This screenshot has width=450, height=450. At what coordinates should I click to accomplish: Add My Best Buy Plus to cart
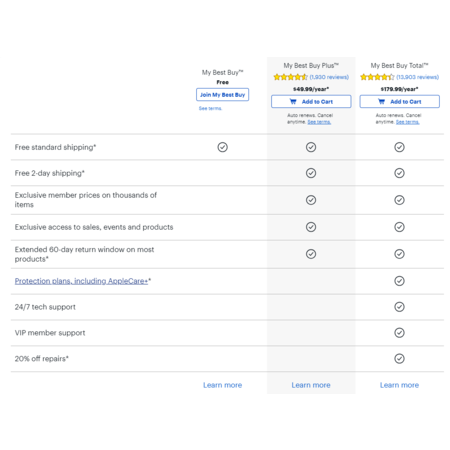(x=311, y=102)
